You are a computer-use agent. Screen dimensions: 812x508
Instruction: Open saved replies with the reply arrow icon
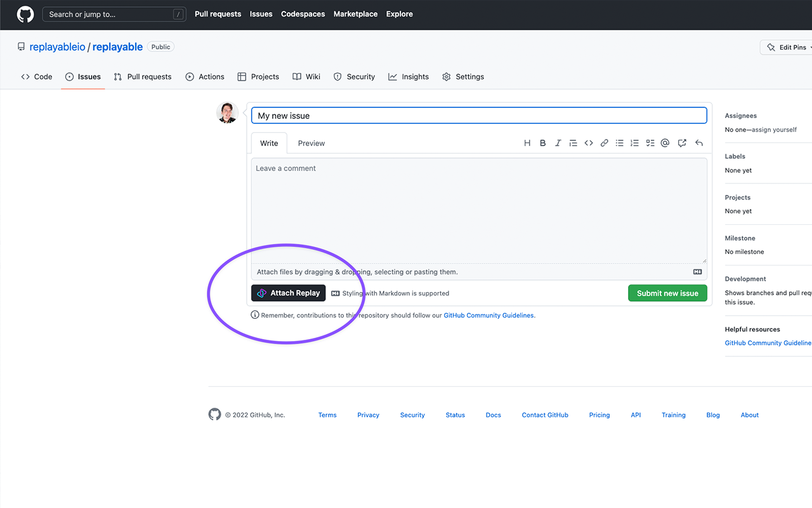[x=699, y=143]
